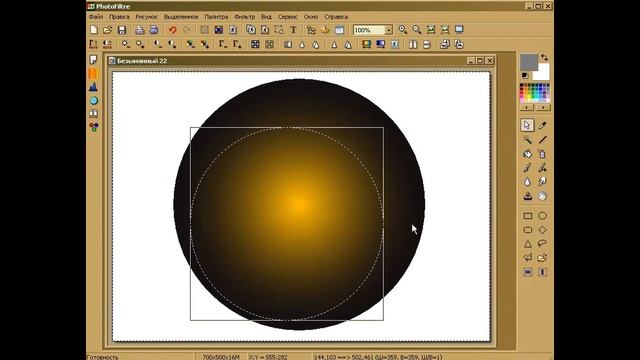Open the Справка menu
The image size is (640, 360).
point(336,17)
